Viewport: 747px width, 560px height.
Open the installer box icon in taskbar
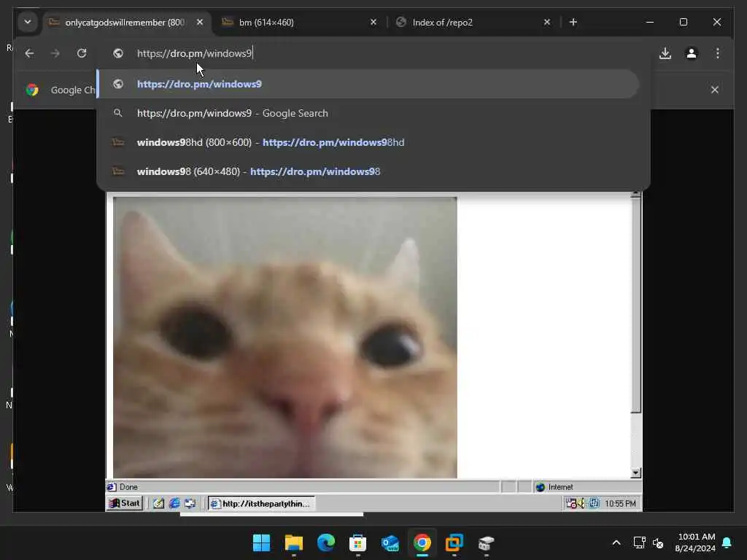pyautogui.click(x=487, y=542)
